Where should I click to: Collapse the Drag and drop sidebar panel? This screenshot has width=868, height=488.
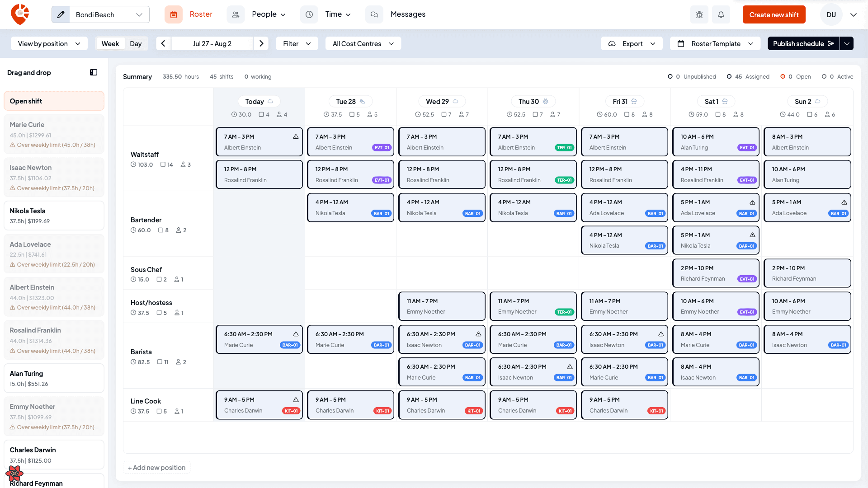pos(94,72)
